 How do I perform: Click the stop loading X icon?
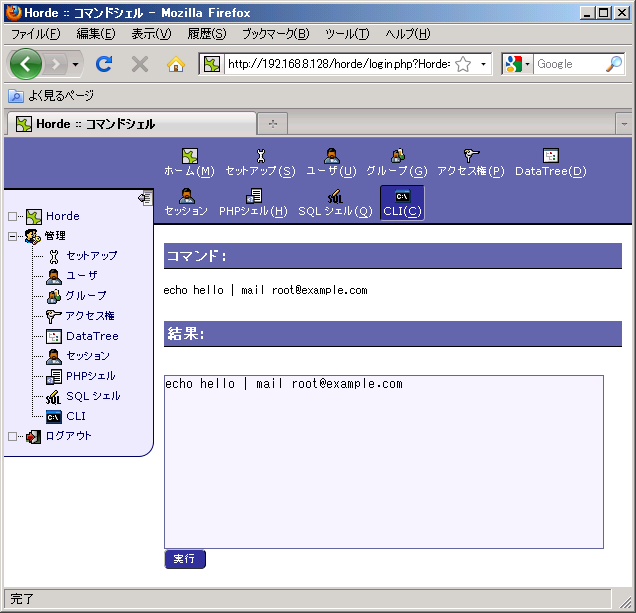pyautogui.click(x=140, y=64)
